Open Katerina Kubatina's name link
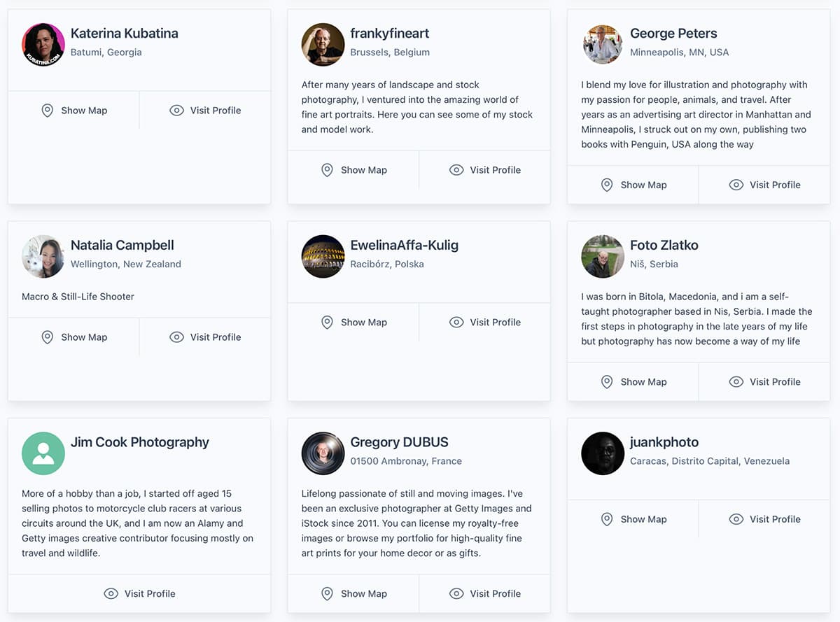The width and height of the screenshot is (840, 622). click(125, 33)
